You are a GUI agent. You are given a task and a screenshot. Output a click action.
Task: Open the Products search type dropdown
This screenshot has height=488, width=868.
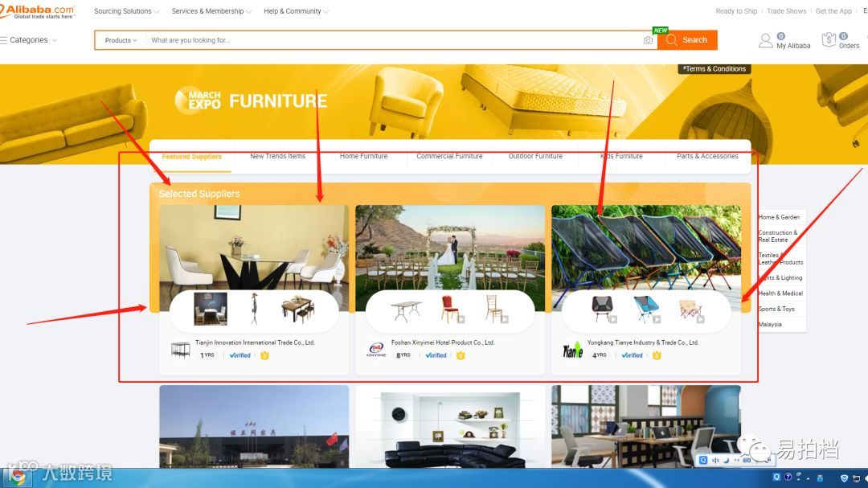click(121, 40)
